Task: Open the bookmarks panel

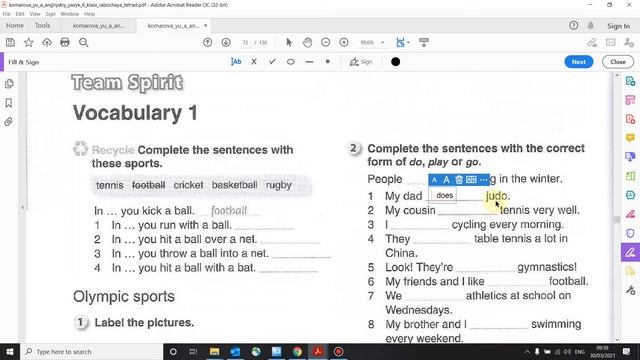Action: [x=9, y=103]
